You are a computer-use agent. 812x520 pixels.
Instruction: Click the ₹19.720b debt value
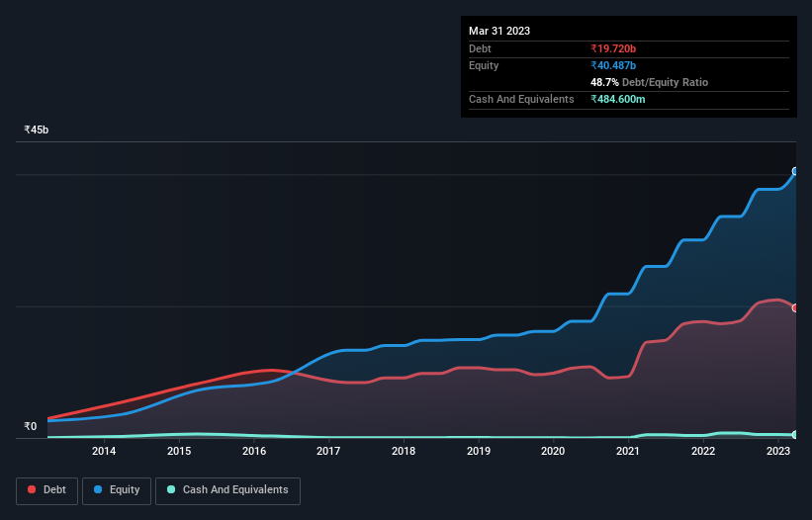pyautogui.click(x=613, y=48)
